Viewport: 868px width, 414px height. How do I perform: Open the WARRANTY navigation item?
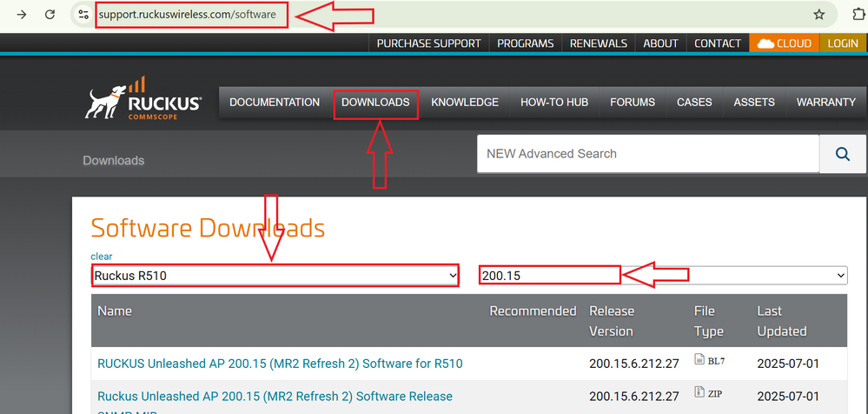tap(825, 103)
